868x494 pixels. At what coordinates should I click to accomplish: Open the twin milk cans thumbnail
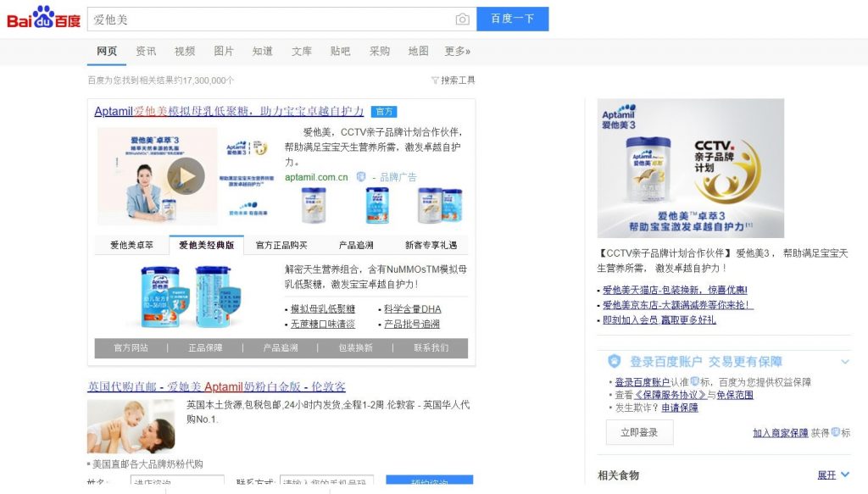(x=441, y=205)
